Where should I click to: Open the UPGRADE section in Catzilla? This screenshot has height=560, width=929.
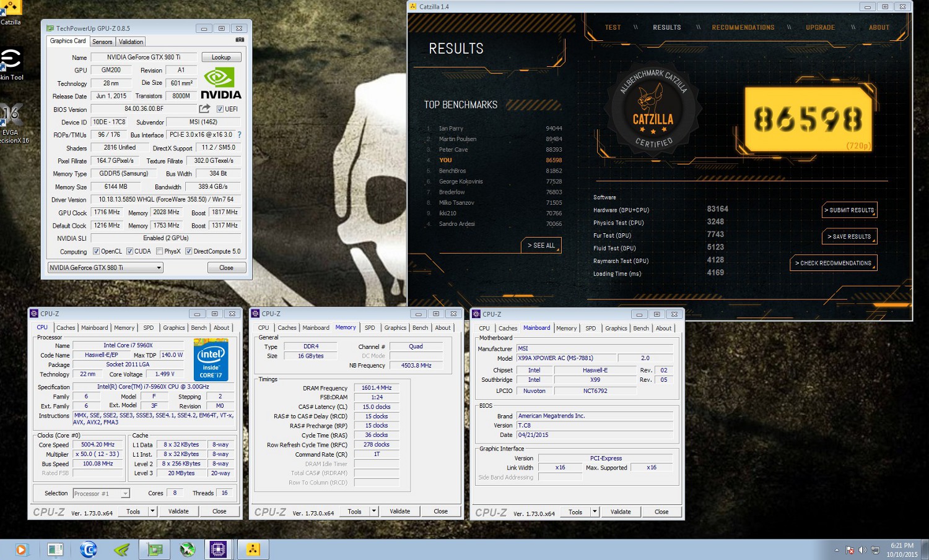[x=820, y=27]
